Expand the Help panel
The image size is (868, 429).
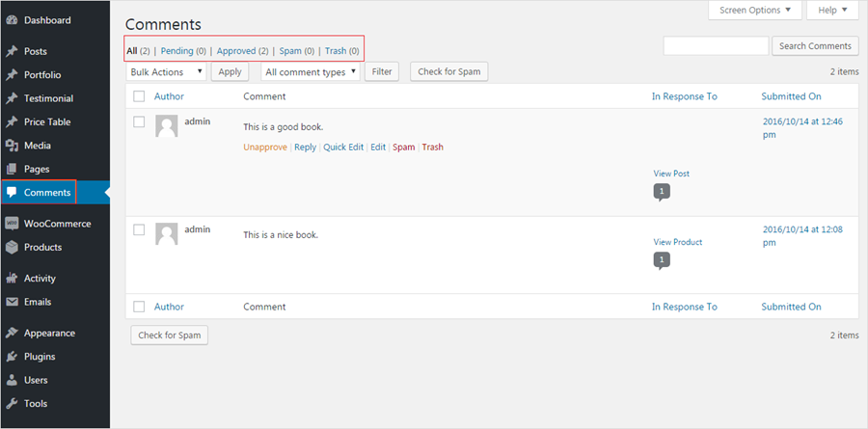(x=832, y=10)
